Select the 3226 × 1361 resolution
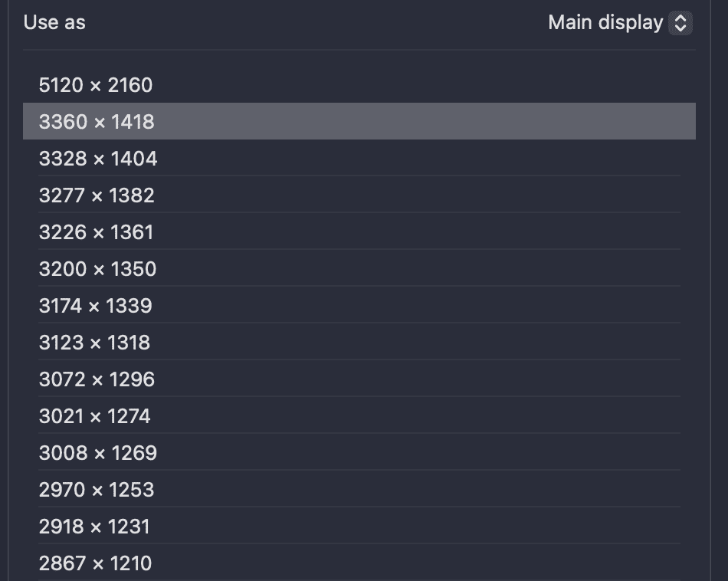 97,232
